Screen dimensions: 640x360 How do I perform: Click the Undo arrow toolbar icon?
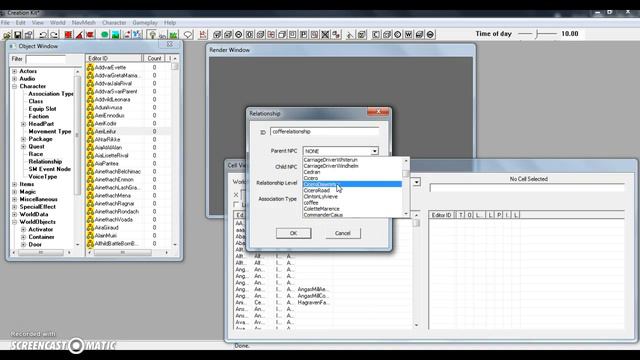click(x=43, y=35)
